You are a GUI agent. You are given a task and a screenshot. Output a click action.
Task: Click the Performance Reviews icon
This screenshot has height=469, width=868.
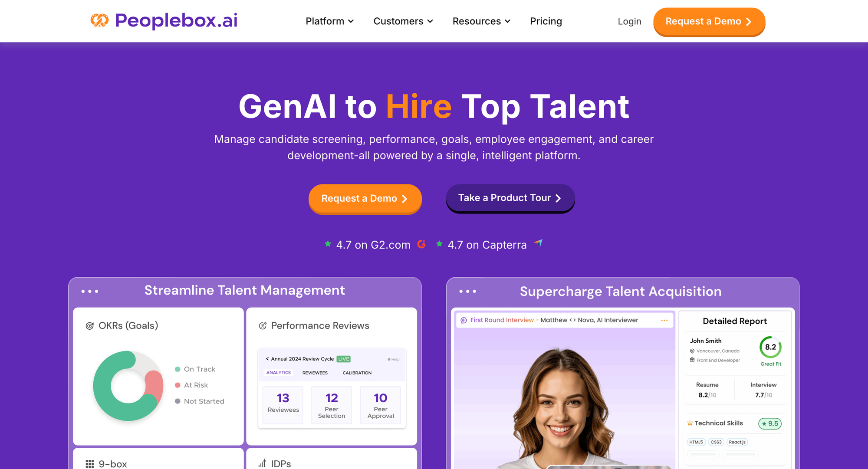pyautogui.click(x=263, y=326)
